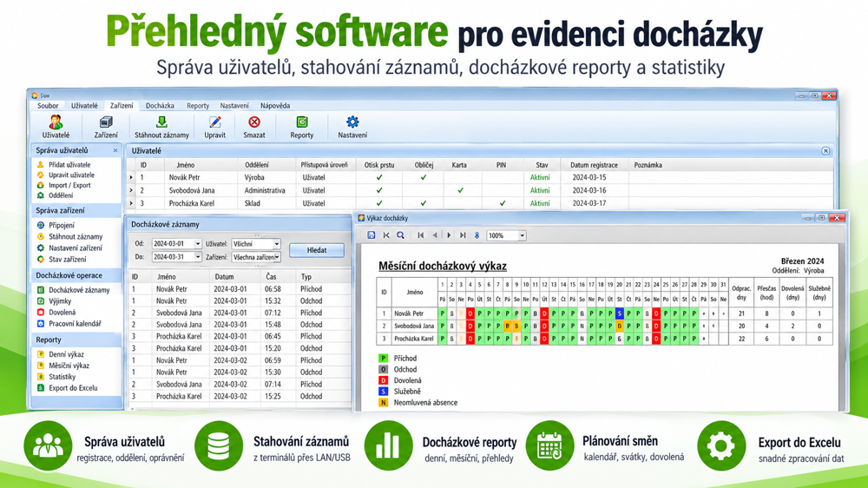The width and height of the screenshot is (868, 488).
Task: Click the Uživatelé toolbar icon
Action: 56,122
